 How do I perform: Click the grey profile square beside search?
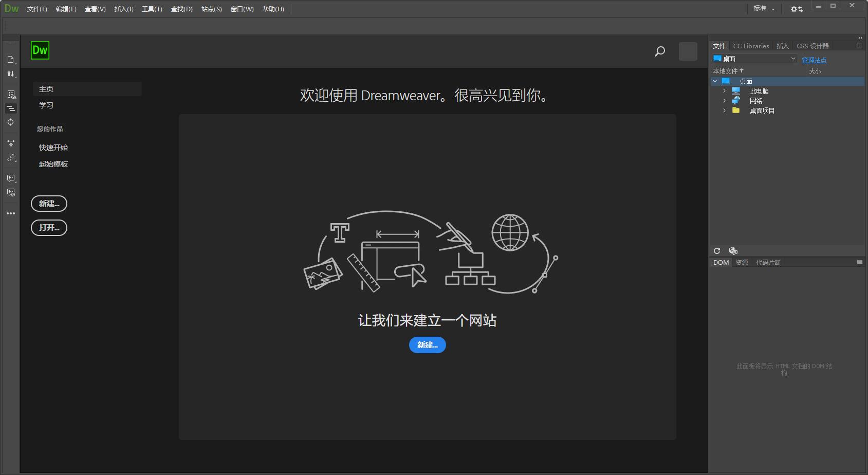688,51
